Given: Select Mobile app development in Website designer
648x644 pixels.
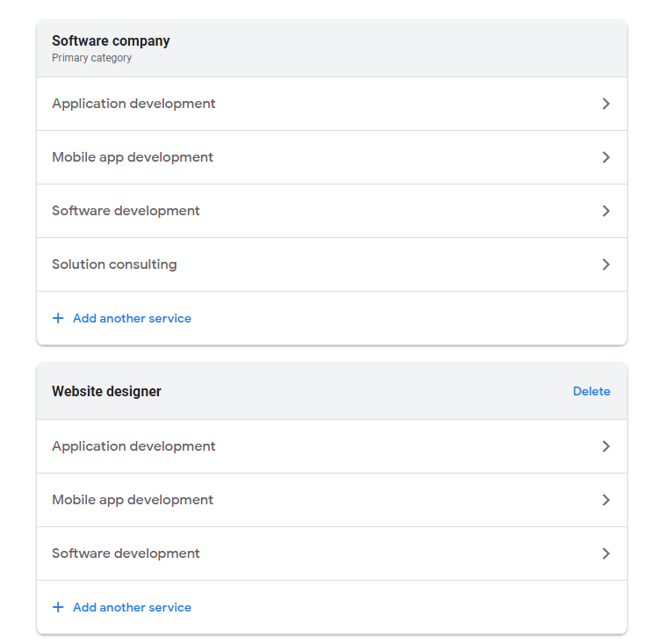Looking at the screenshot, I should point(133,500).
